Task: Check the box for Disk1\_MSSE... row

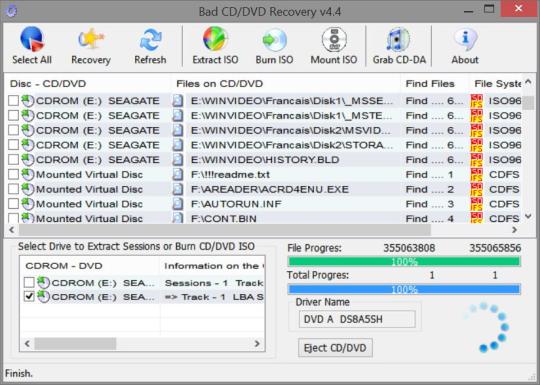Action: pyautogui.click(x=13, y=101)
